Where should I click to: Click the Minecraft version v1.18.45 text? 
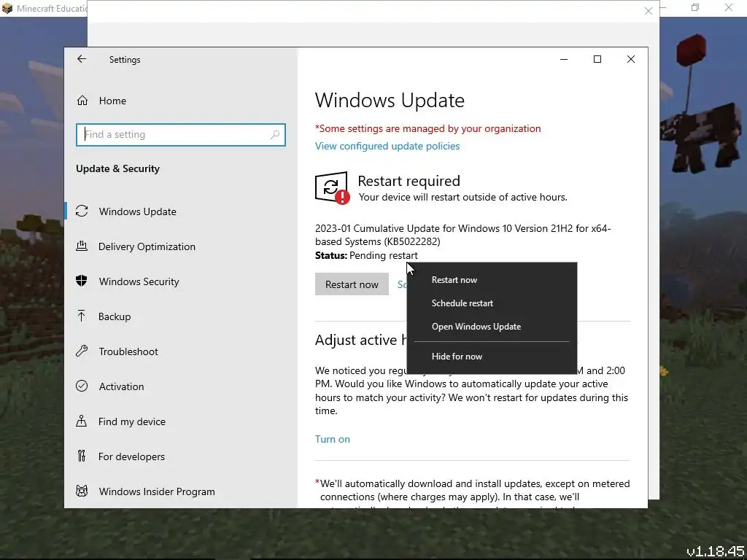(715, 551)
